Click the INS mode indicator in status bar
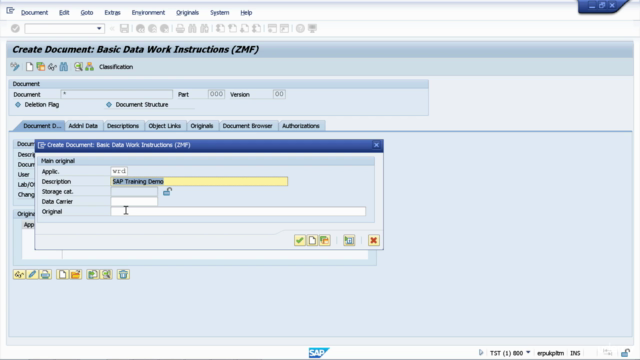 (575, 353)
